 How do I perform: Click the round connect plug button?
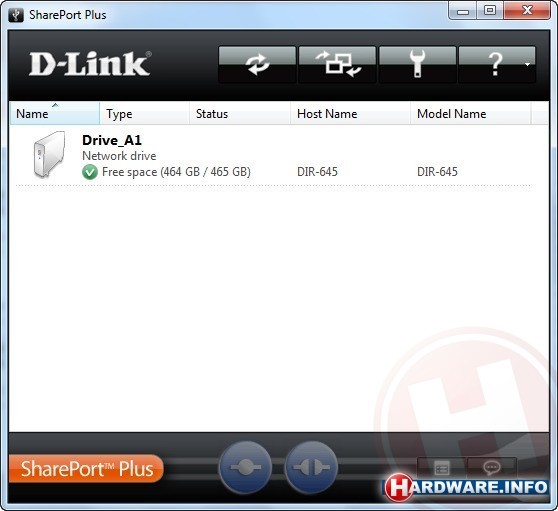(246, 467)
